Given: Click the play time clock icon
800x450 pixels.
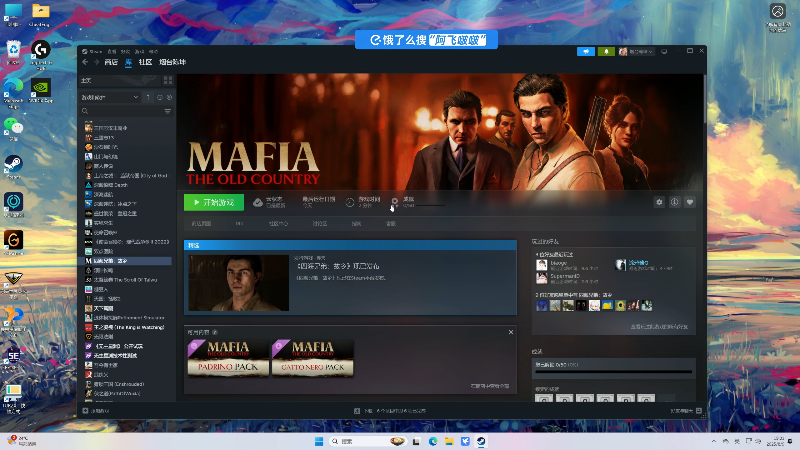Looking at the screenshot, I should 349,203.
